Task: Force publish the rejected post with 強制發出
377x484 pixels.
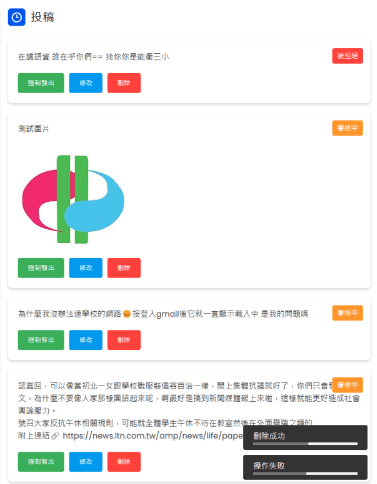Action: (41, 83)
